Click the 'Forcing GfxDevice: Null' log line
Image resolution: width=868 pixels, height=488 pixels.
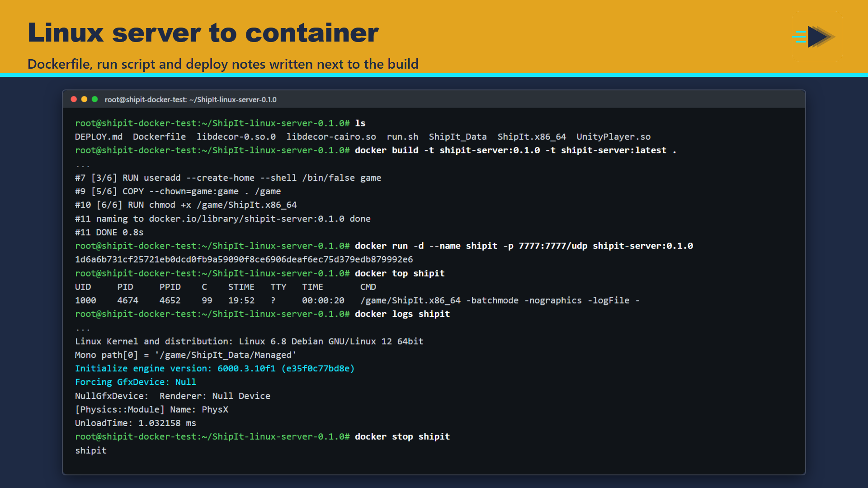coord(136,382)
